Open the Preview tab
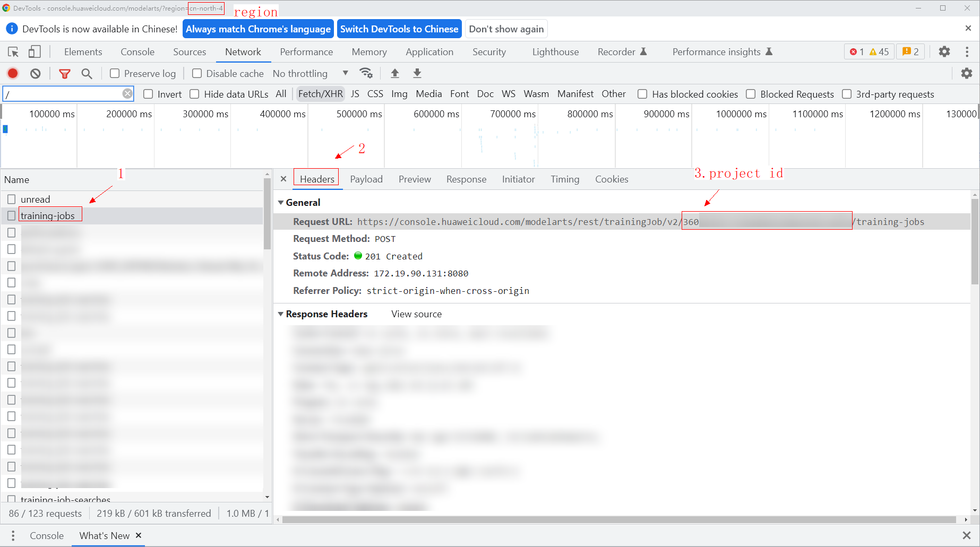980x547 pixels. pos(415,179)
